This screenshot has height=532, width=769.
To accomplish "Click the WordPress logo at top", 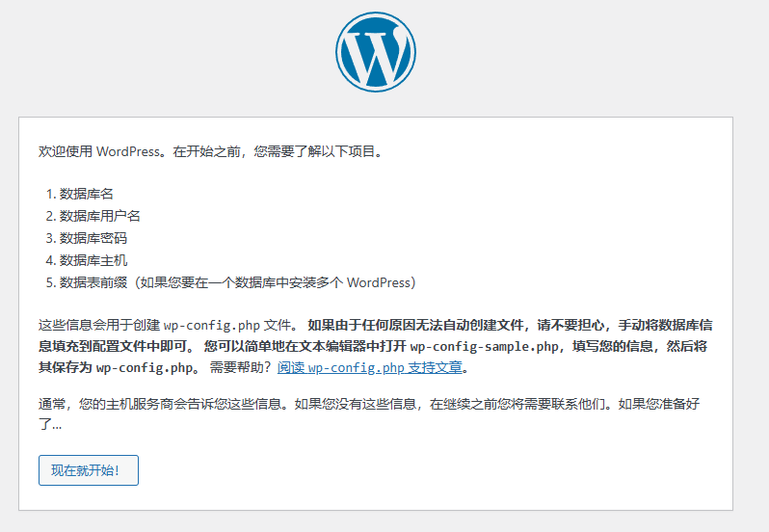I will [x=376, y=52].
